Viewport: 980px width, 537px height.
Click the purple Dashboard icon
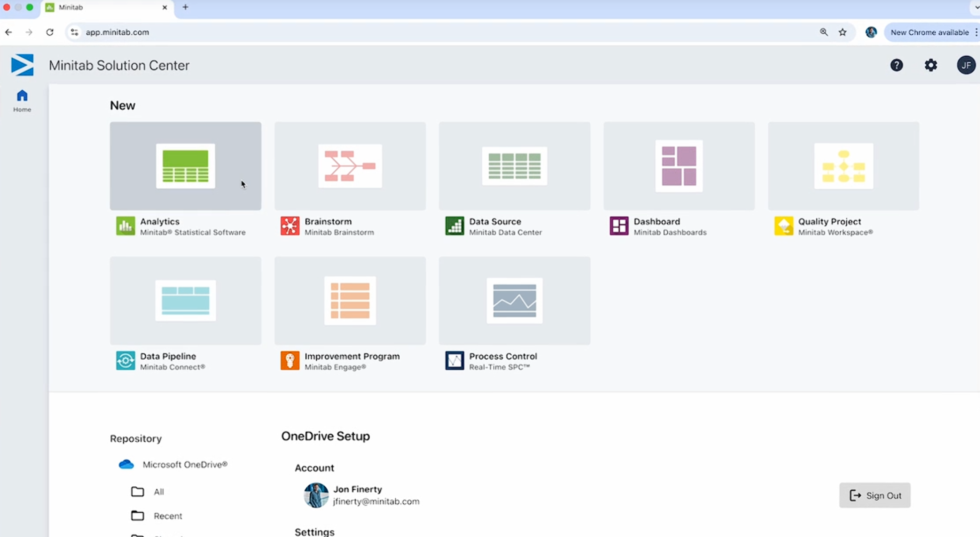click(619, 226)
